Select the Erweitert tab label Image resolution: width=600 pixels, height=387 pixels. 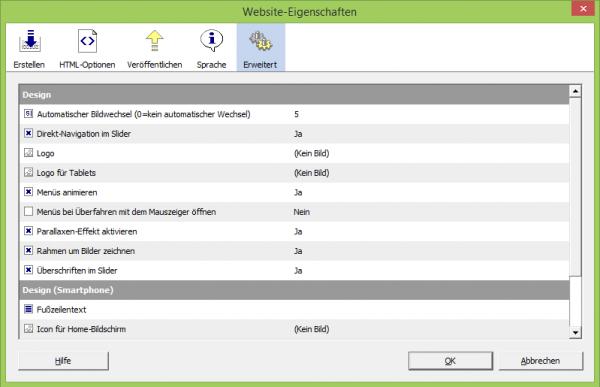tap(260, 65)
